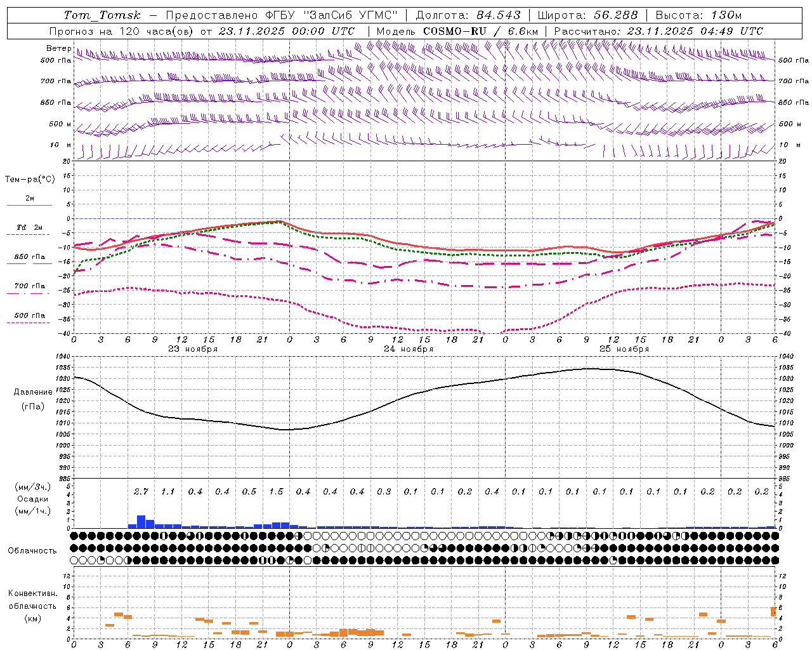Click the orange convective bar at chart's right edge
The image size is (812, 650).
coord(773,611)
